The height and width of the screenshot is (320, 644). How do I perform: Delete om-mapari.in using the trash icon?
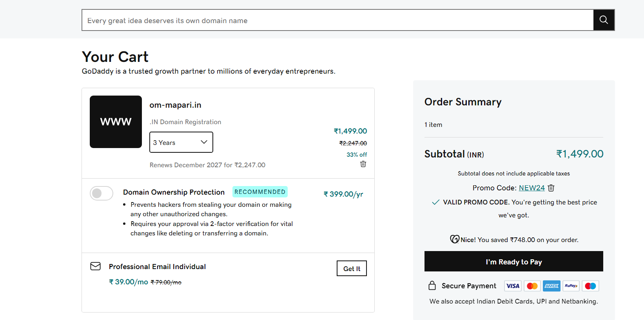[x=363, y=164]
